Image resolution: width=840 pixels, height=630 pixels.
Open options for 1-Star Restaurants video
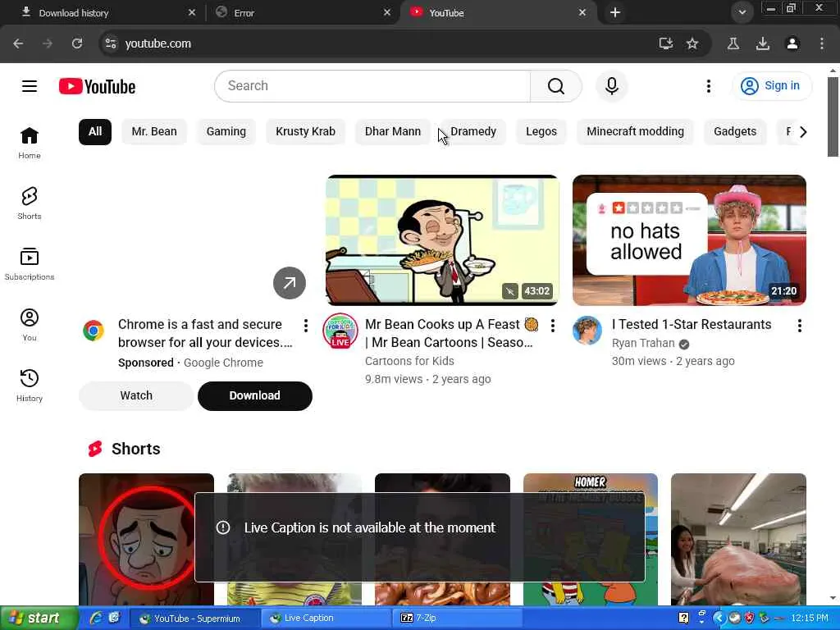[799, 326]
